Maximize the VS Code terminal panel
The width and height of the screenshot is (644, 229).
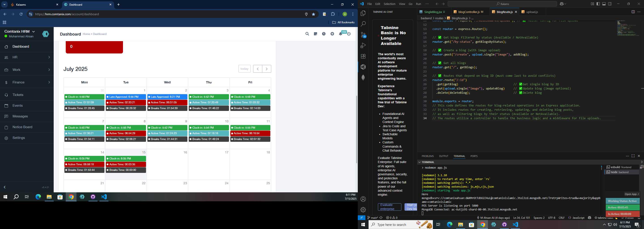click(x=633, y=156)
